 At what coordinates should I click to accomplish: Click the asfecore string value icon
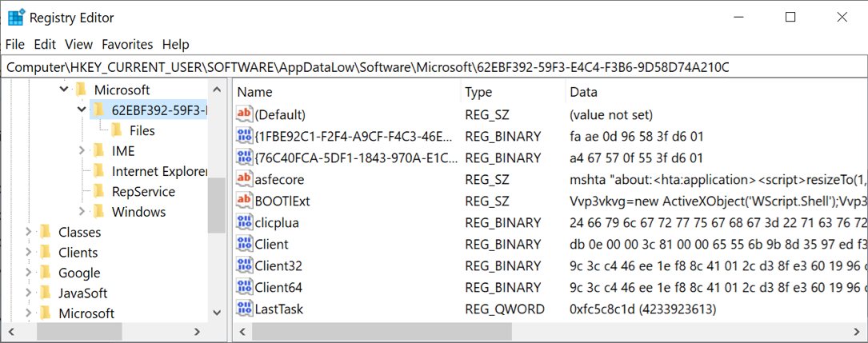(244, 179)
